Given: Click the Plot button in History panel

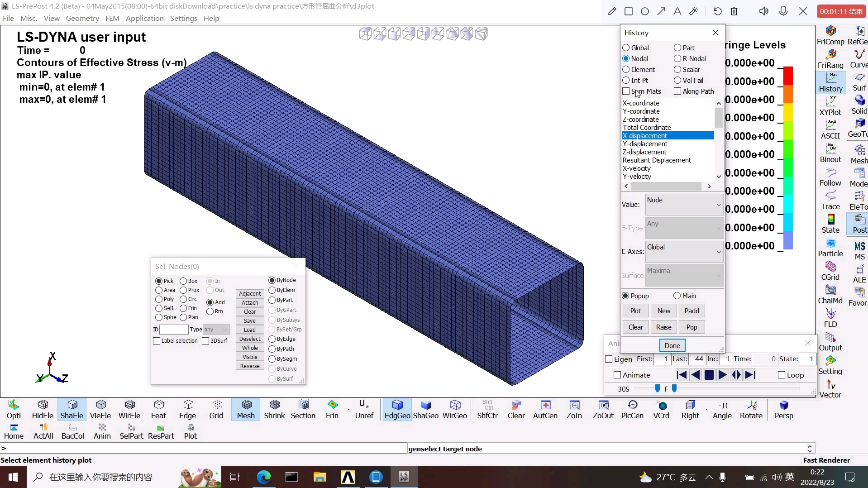Looking at the screenshot, I should tap(635, 311).
